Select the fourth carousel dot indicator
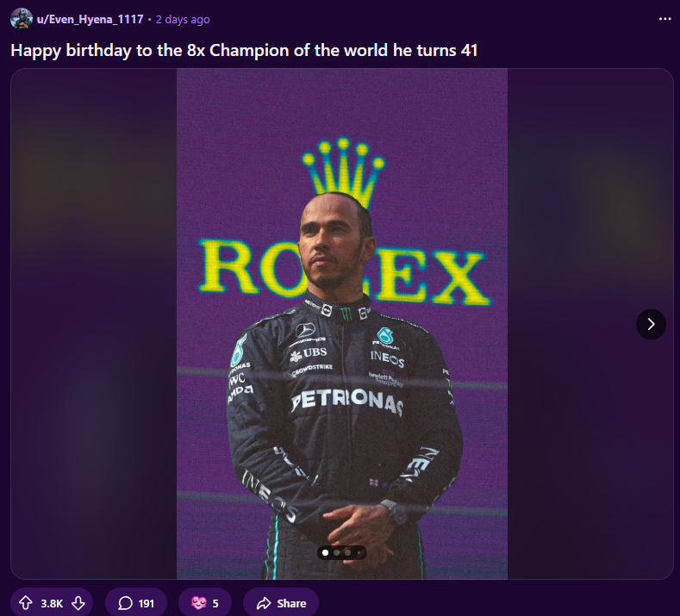Image resolution: width=680 pixels, height=616 pixels. 359,553
